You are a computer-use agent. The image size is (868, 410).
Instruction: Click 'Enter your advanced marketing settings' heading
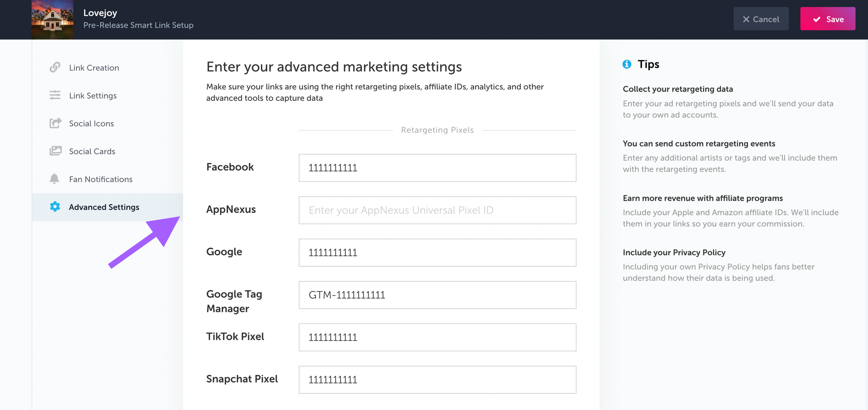[x=334, y=67]
